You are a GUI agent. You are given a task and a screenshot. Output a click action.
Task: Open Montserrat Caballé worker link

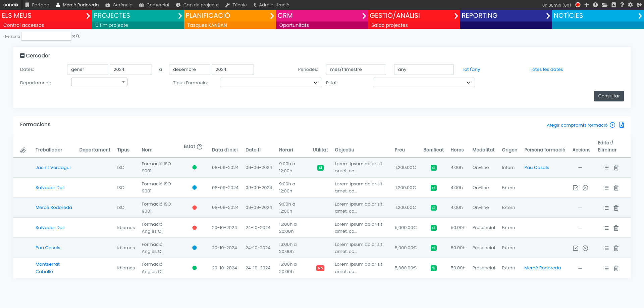click(48, 268)
